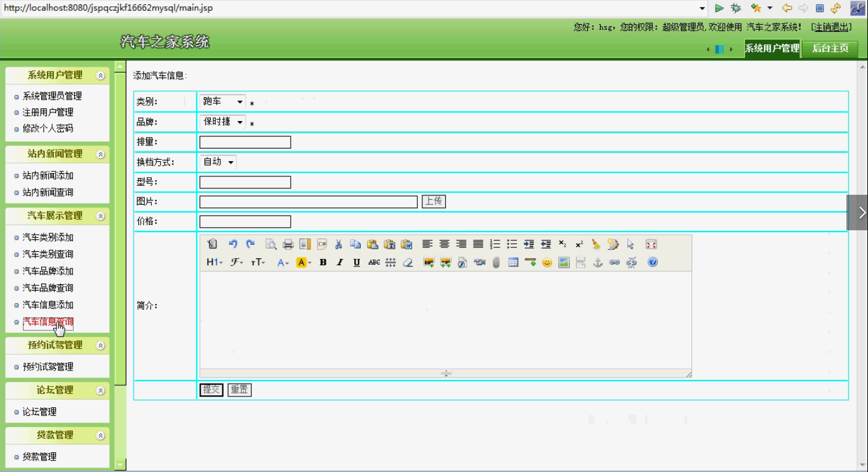The width and height of the screenshot is (868, 472).
Task: Click the align left icon in the editor
Action: pyautogui.click(x=427, y=244)
